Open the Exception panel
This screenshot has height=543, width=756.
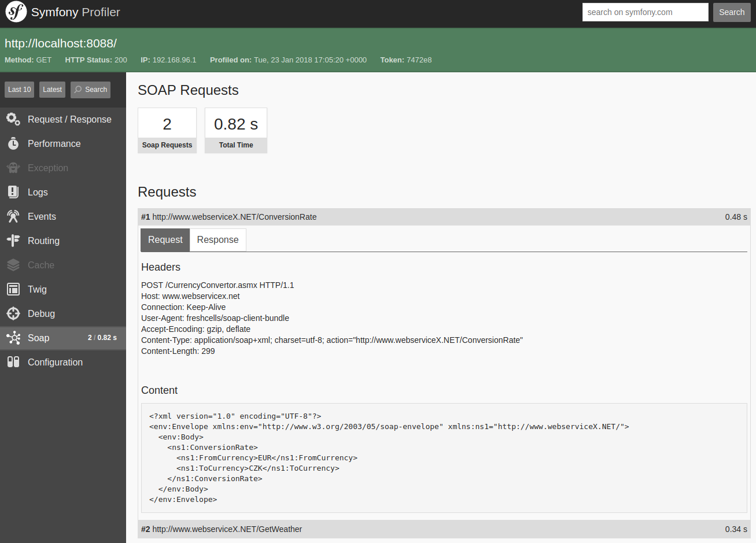[x=63, y=168]
